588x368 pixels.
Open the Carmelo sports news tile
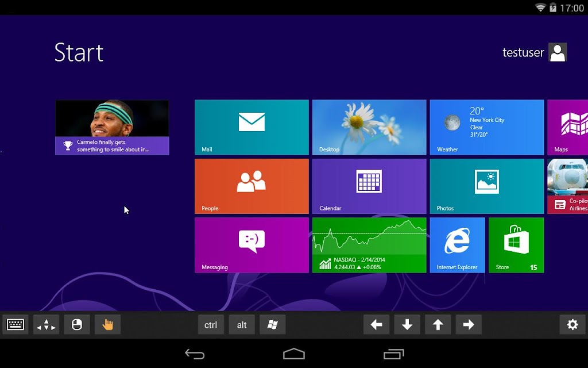click(x=112, y=127)
